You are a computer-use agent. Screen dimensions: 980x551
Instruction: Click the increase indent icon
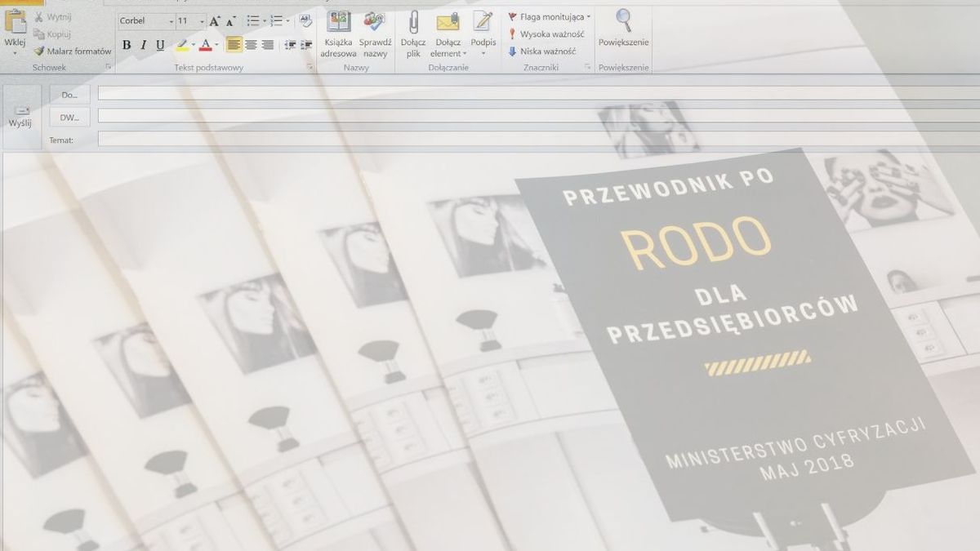coord(306,45)
